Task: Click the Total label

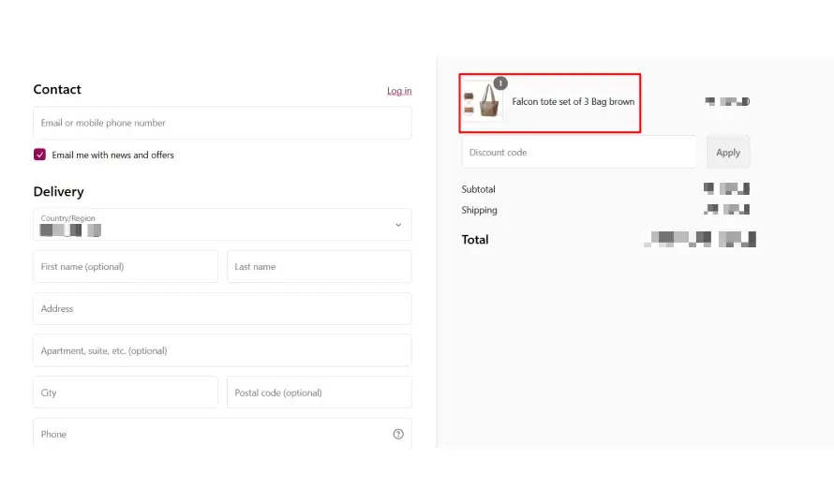Action: pos(475,240)
